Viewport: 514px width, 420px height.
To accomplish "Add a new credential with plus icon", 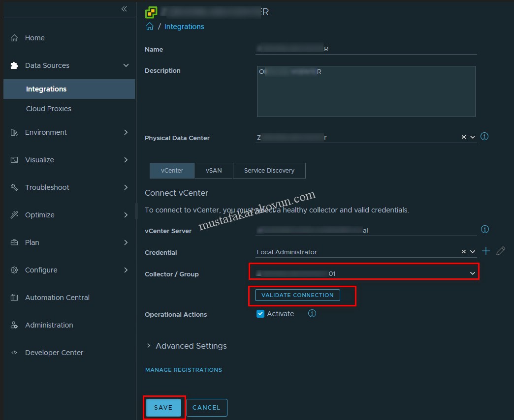I will click(486, 251).
